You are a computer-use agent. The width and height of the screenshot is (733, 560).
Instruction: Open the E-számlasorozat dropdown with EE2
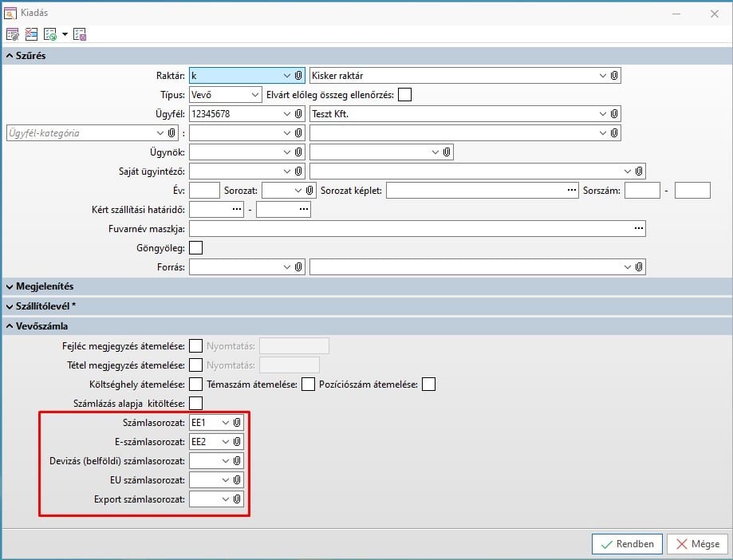pos(224,441)
